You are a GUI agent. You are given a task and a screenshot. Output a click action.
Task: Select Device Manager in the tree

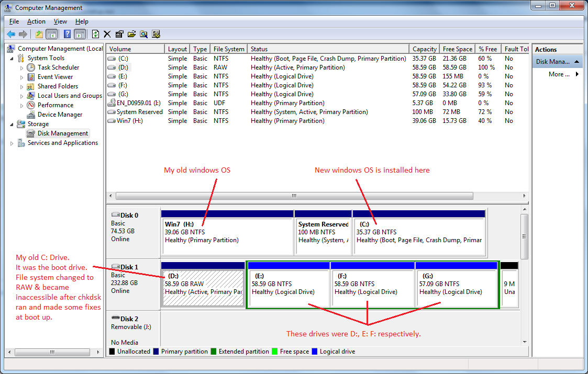[x=60, y=115]
